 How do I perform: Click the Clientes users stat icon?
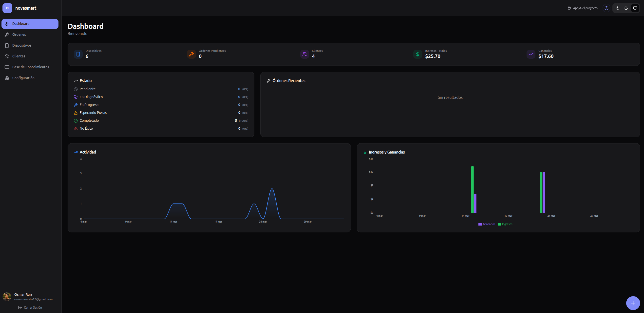click(304, 54)
